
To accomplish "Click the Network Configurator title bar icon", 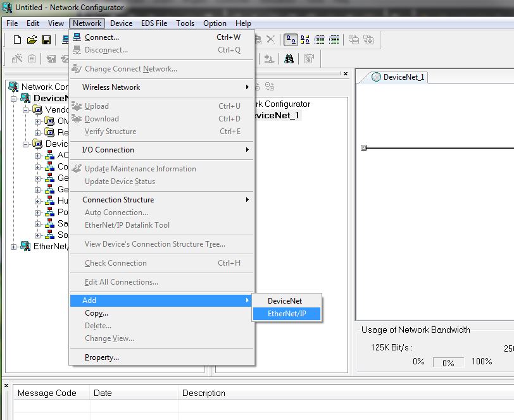I will [x=7, y=8].
